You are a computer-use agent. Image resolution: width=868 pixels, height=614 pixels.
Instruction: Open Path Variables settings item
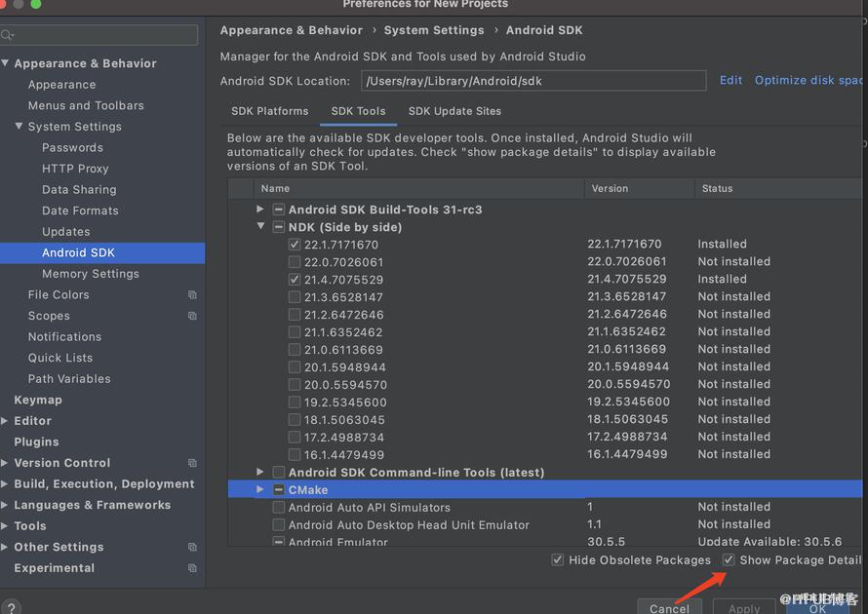tap(69, 379)
